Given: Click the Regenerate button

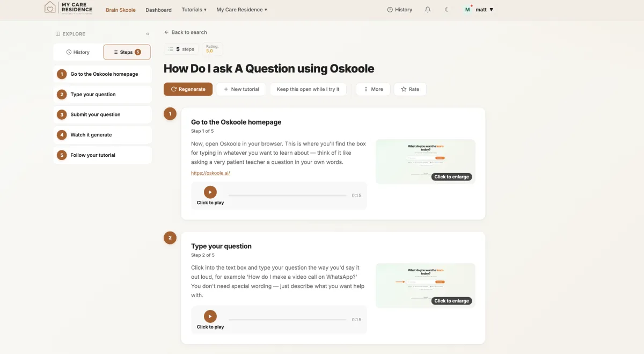Looking at the screenshot, I should (x=188, y=89).
